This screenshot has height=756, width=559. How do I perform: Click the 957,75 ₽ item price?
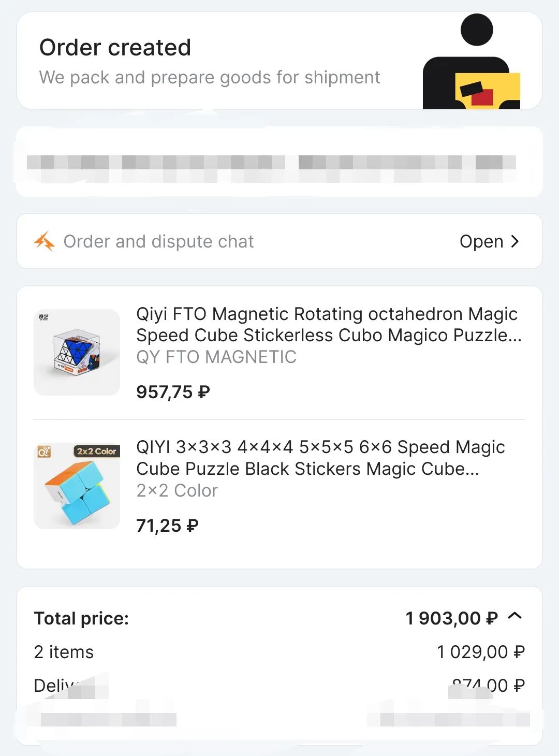coord(173,392)
